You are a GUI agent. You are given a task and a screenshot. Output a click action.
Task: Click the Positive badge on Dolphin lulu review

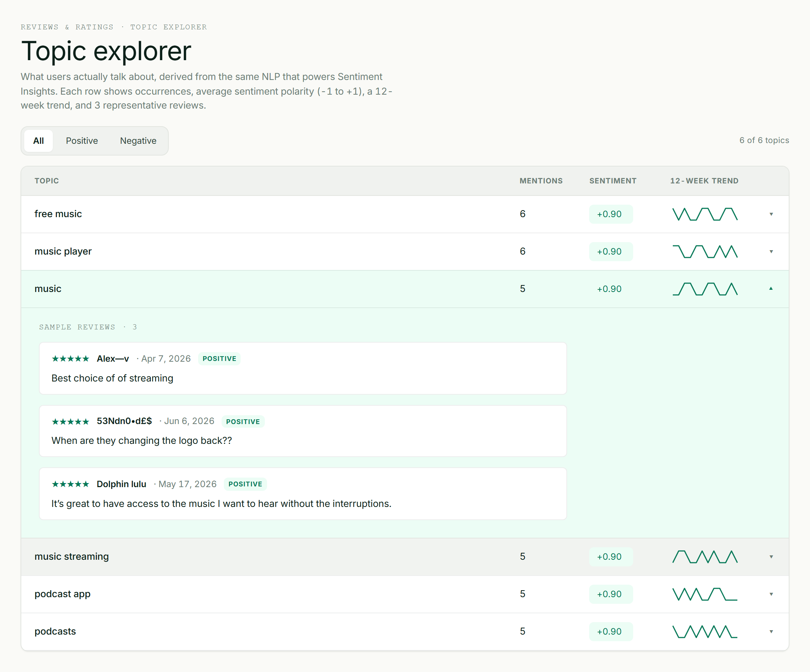[x=245, y=484]
